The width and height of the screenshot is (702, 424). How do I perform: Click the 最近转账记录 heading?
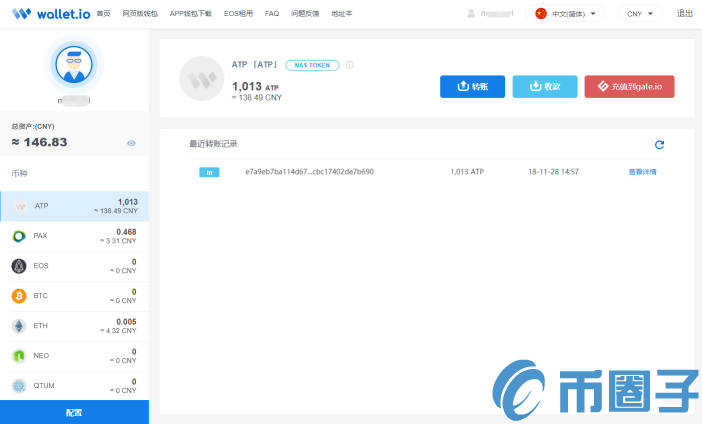pyautogui.click(x=213, y=144)
